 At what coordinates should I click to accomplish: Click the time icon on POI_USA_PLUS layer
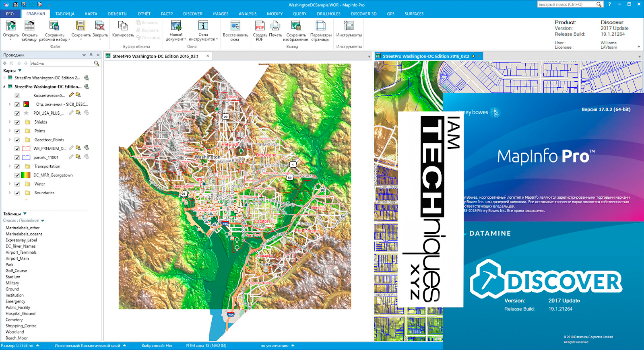click(86, 113)
